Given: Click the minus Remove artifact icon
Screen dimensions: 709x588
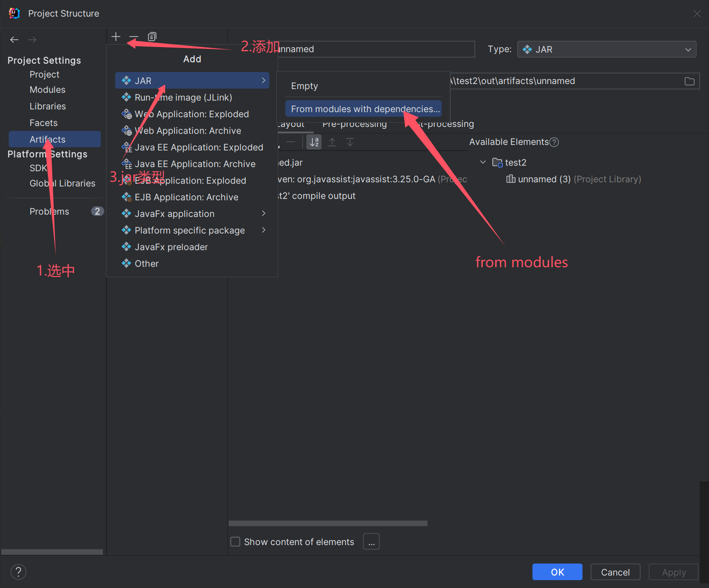Looking at the screenshot, I should coord(134,36).
